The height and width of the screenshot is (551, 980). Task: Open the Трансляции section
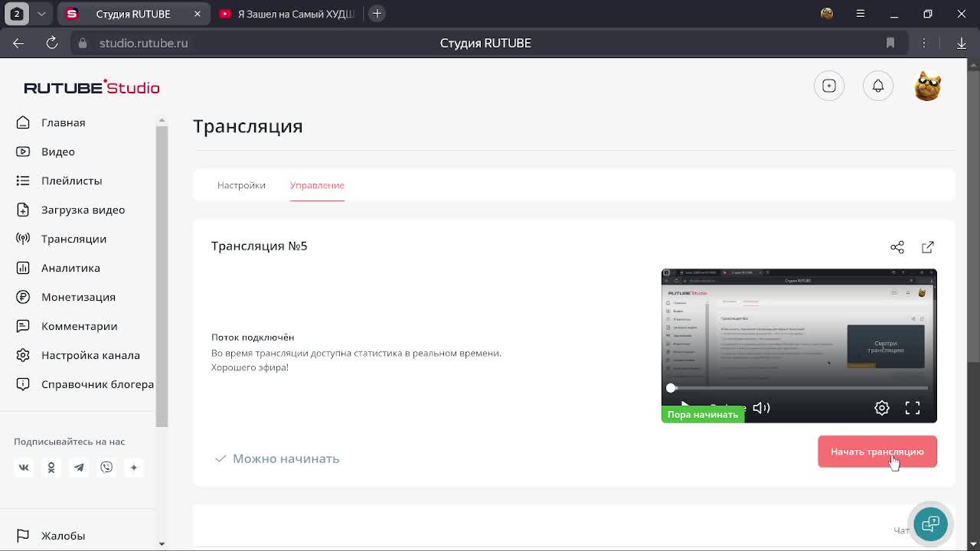61,239
